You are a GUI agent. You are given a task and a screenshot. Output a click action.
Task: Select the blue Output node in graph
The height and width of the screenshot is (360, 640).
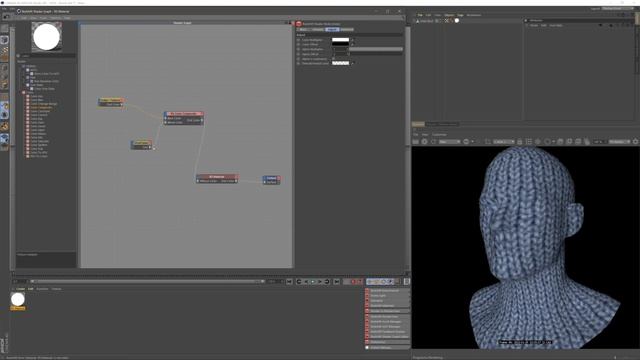(x=271, y=180)
